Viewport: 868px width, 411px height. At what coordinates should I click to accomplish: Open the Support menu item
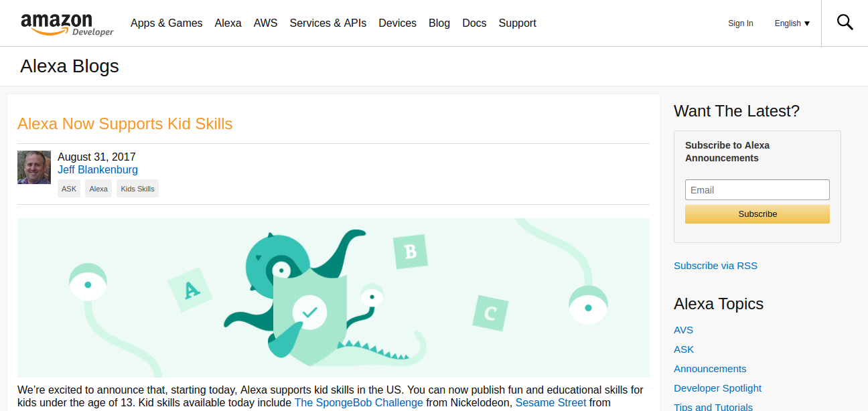point(517,23)
